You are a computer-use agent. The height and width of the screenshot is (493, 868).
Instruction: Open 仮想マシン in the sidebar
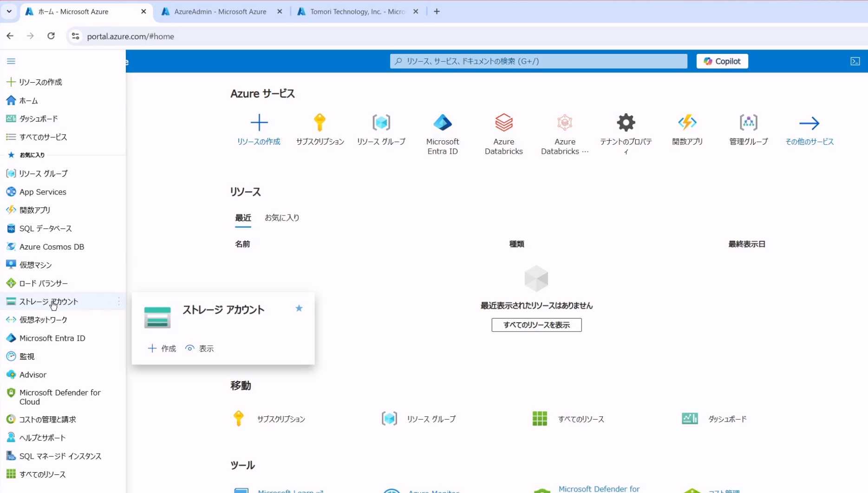(35, 265)
